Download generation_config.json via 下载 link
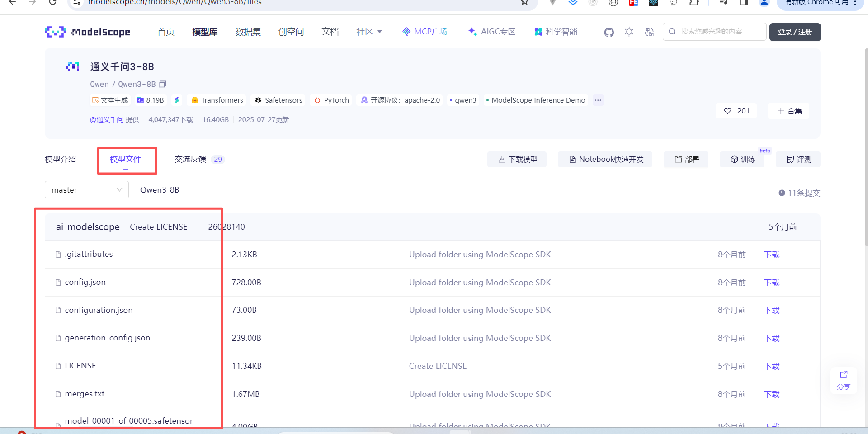This screenshot has width=868, height=434. pyautogui.click(x=772, y=338)
